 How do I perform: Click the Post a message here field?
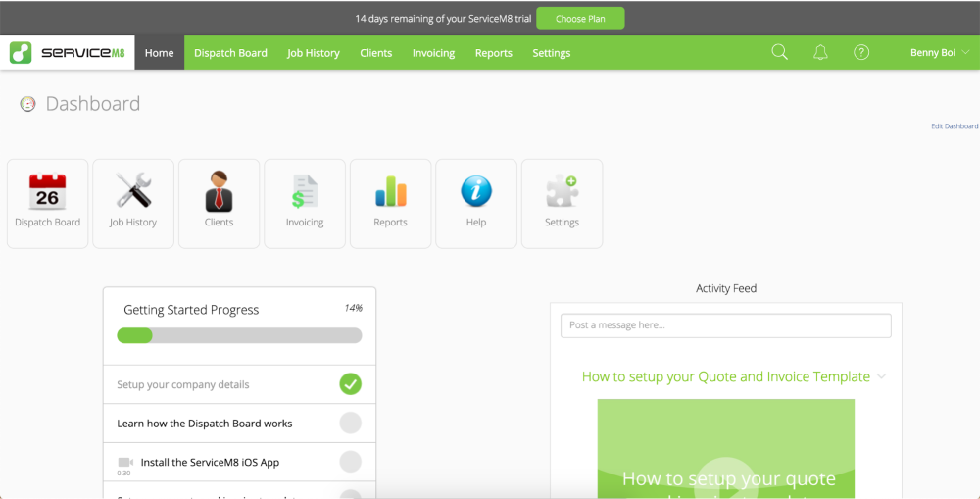[x=725, y=325]
